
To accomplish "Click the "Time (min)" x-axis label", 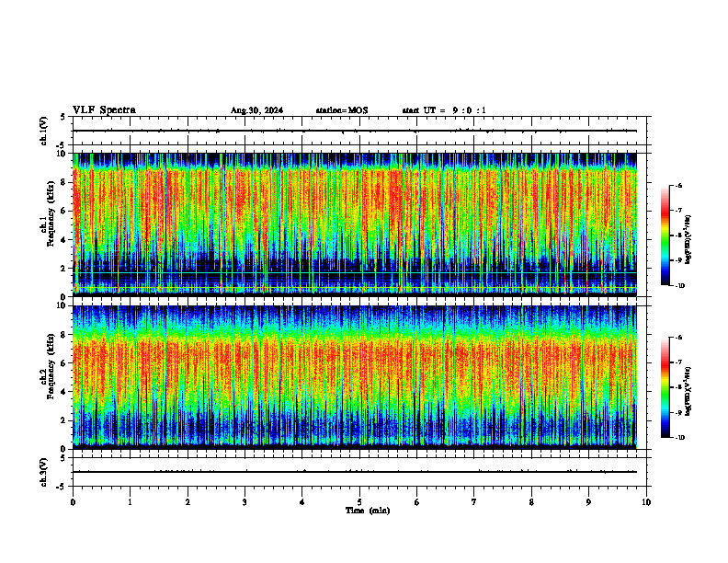I will pyautogui.click(x=368, y=511).
